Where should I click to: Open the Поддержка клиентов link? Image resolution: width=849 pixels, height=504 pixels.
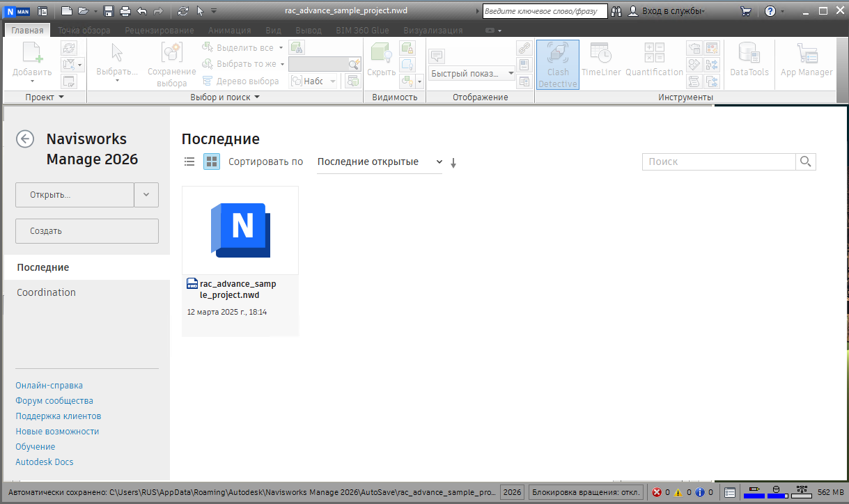pos(59,416)
